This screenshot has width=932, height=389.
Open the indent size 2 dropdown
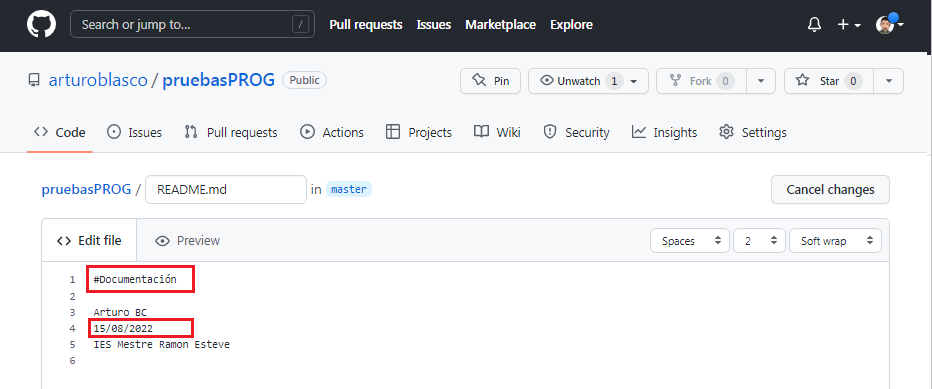click(760, 241)
